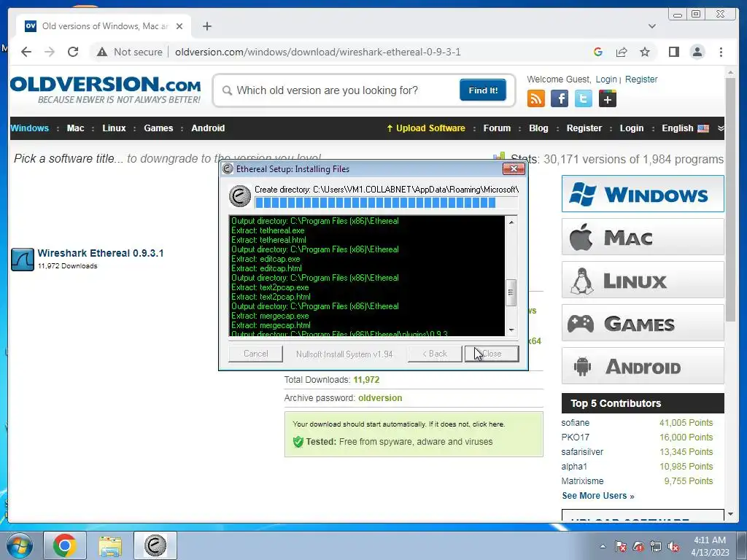Click the Extract: mergecap.exe log line

[x=270, y=316]
